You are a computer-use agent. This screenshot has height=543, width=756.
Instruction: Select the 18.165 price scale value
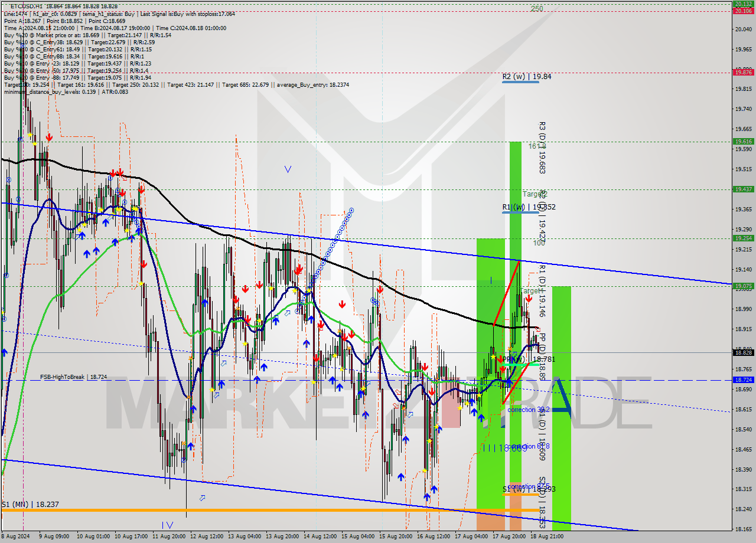(742, 529)
